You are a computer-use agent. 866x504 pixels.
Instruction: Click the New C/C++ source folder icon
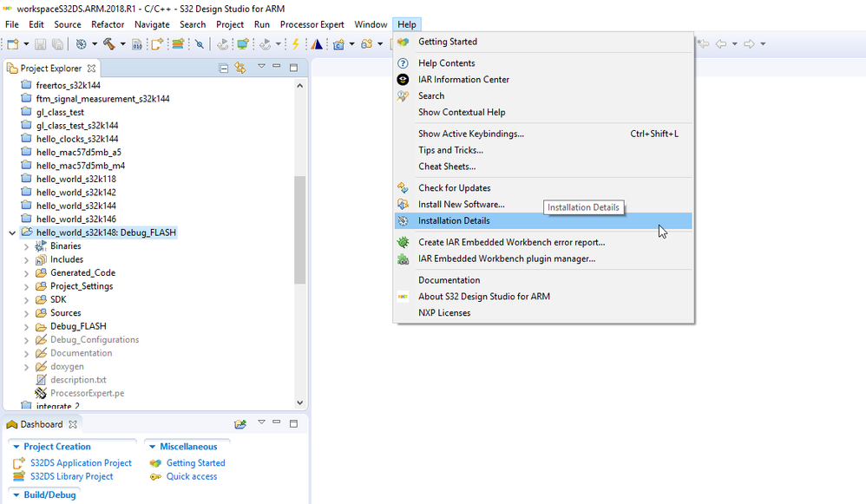(x=367, y=44)
